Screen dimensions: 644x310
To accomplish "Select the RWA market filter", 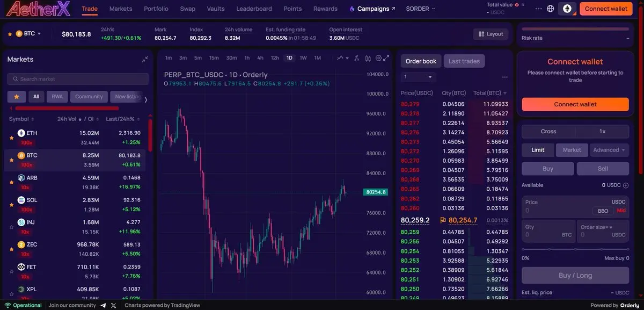I will coord(57,97).
